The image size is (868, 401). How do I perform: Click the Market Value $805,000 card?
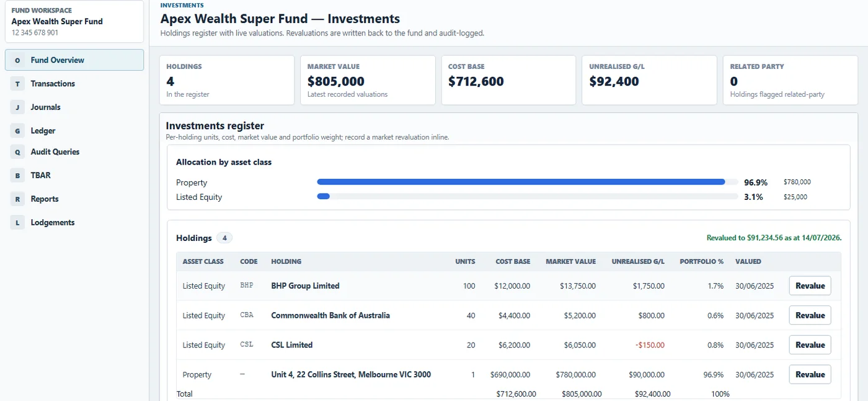(368, 80)
